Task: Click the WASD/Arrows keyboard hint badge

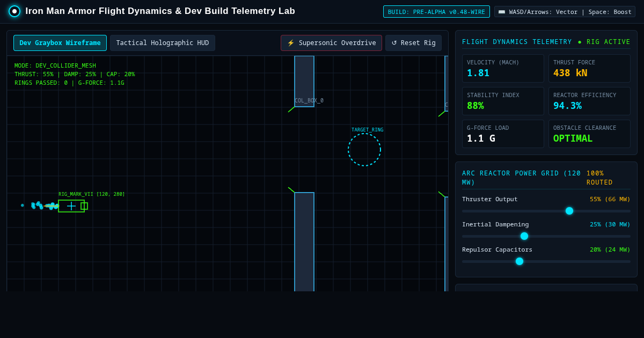Action: 565,12
